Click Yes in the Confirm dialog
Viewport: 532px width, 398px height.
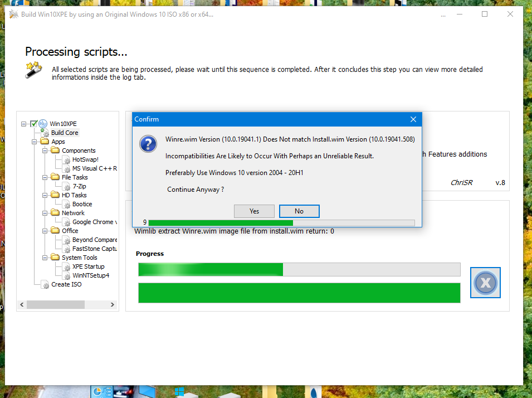tap(254, 211)
